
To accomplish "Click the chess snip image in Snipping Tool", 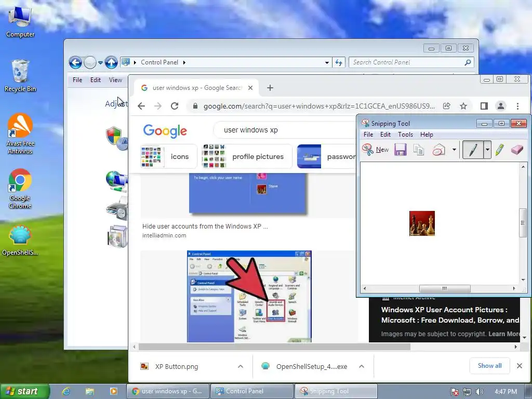I will tap(422, 223).
